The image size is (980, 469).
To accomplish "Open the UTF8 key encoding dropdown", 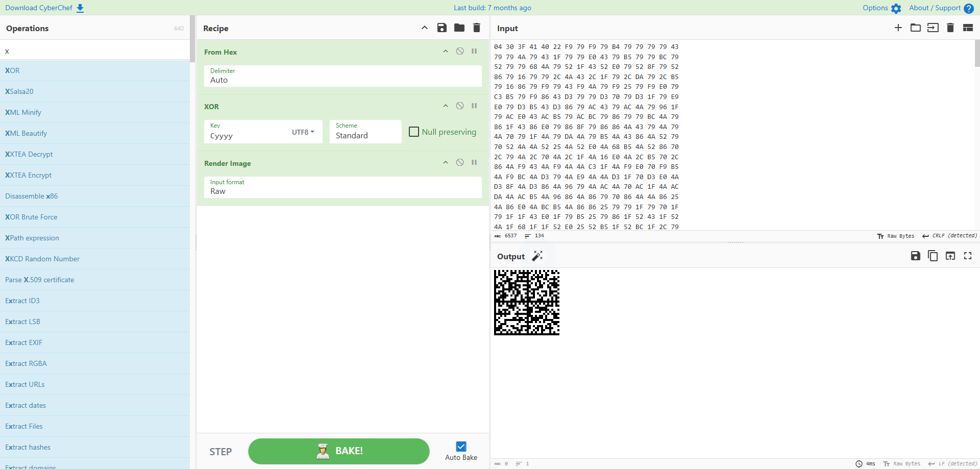I will pyautogui.click(x=303, y=132).
